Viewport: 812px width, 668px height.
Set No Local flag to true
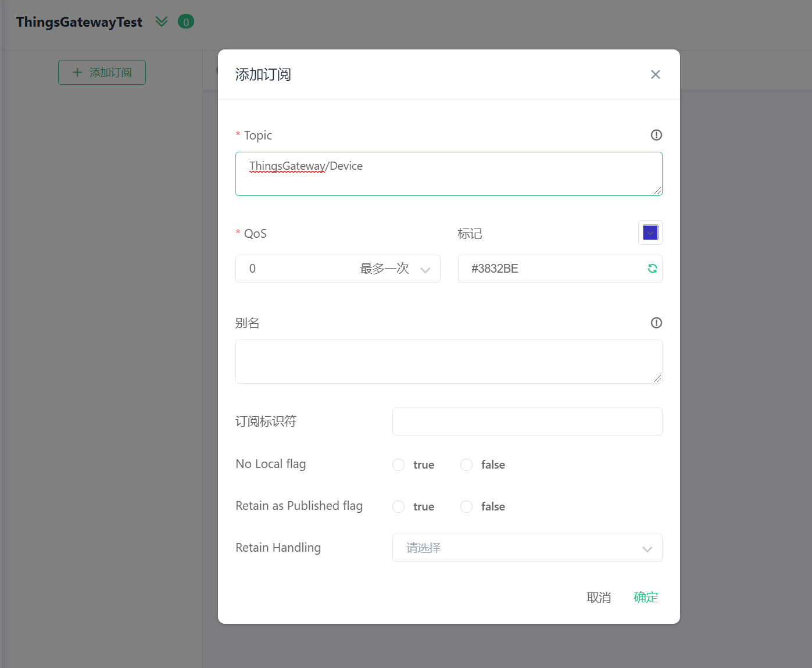[x=399, y=465]
